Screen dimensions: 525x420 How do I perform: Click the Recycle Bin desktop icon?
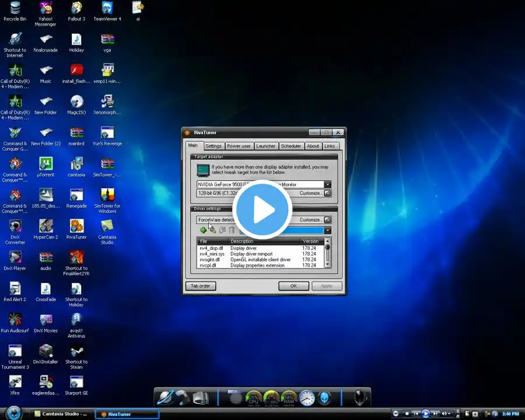coord(15,12)
